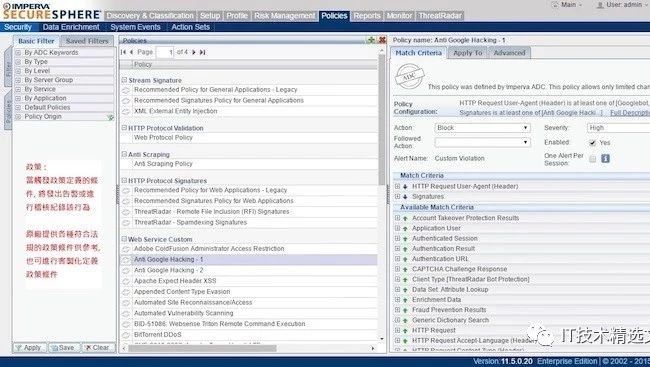650x367 pixels.
Task: Add Client Type ThreatRadar criteria up arrow
Action: click(405, 280)
